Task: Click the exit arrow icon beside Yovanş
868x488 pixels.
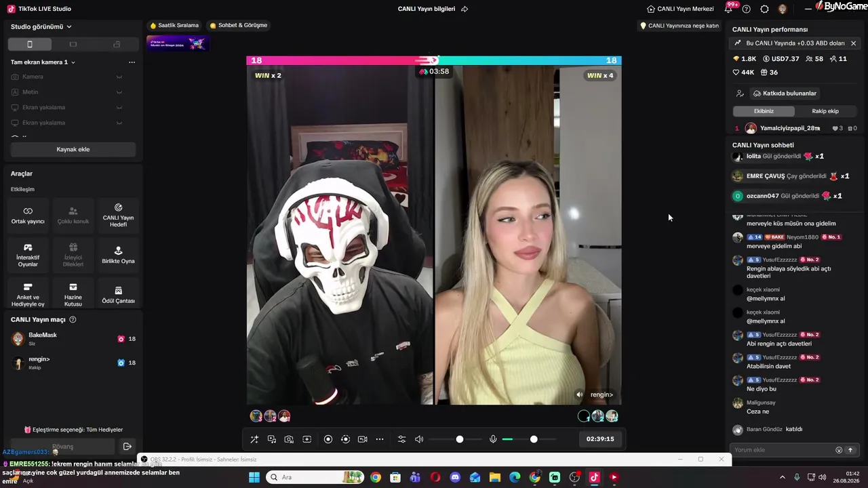Action: pos(127,446)
